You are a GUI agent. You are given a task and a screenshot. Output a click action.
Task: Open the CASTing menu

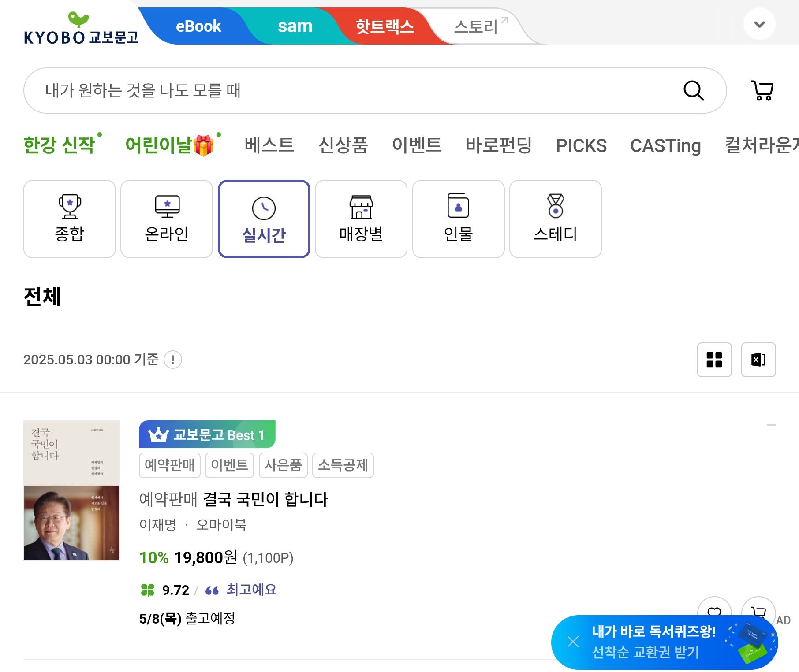(x=665, y=145)
